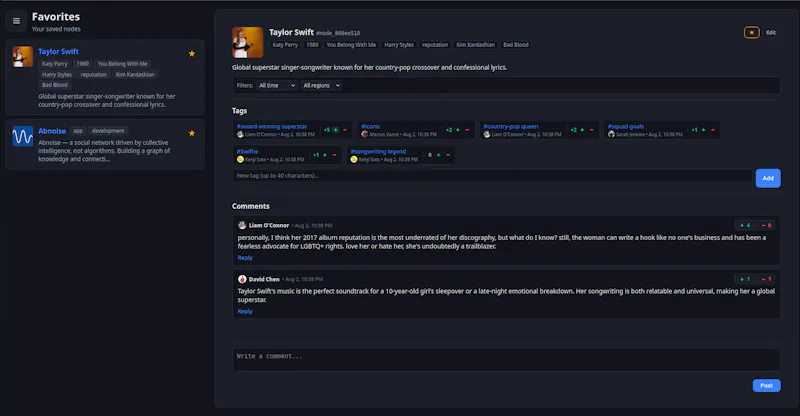
Task: Upvote the #squad goals tag
Action: tap(704, 130)
